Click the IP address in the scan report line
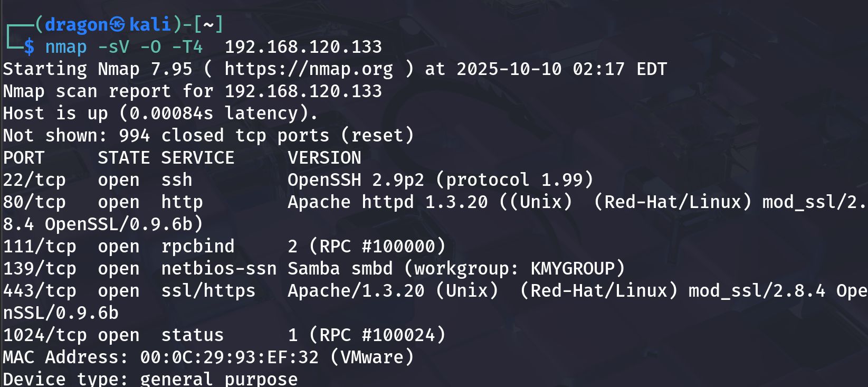This screenshot has height=387, width=868. [x=303, y=91]
